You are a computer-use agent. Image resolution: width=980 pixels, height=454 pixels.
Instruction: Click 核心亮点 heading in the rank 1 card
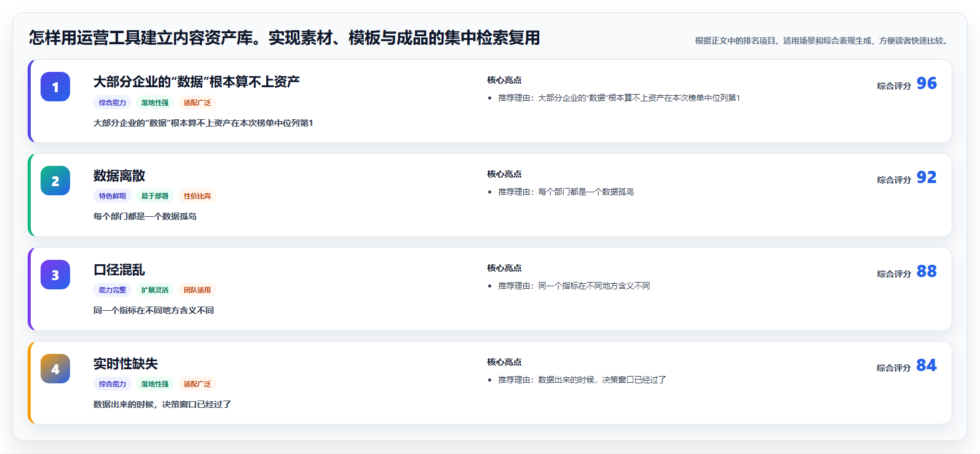(504, 80)
